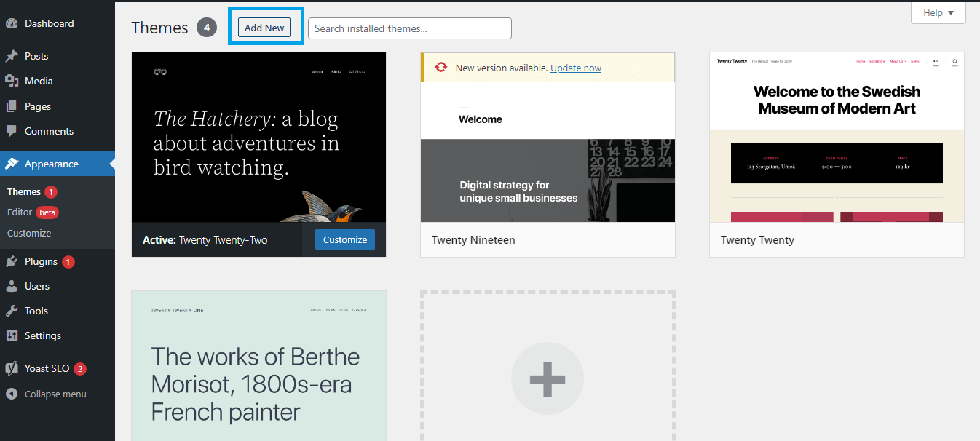Click the plus icon to add theme
980x441 pixels.
point(547,379)
